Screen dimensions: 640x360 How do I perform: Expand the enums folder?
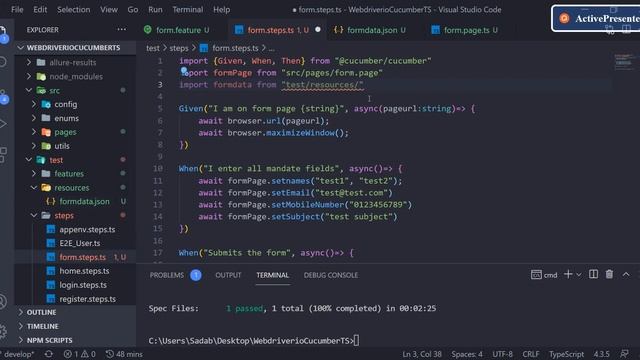[76, 118]
